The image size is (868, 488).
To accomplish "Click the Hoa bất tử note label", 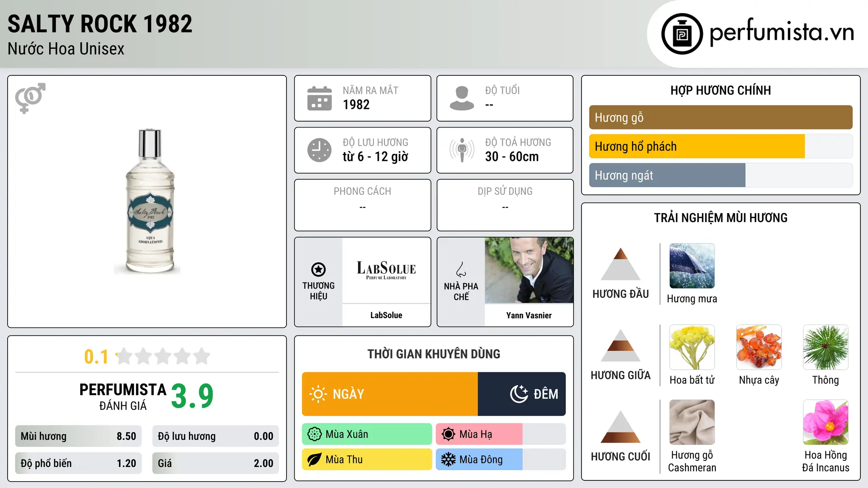I will 692,380.
